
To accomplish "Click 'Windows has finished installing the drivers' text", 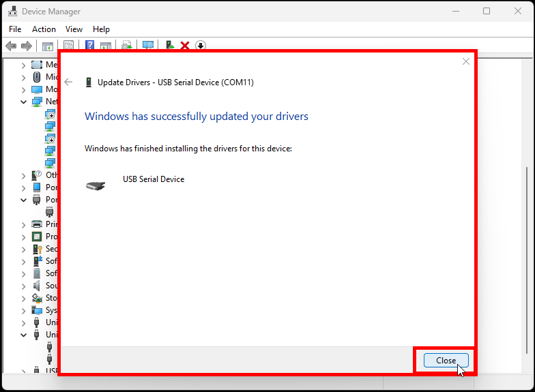I will pyautogui.click(x=188, y=149).
